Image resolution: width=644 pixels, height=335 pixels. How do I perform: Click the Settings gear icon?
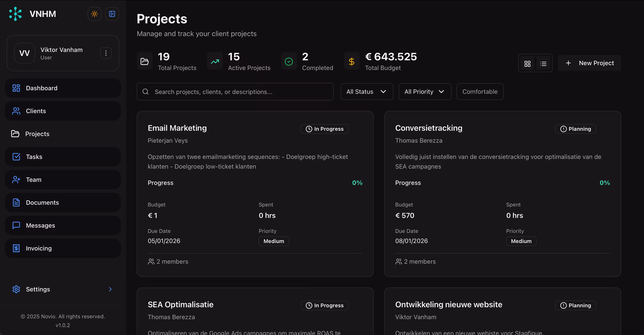[x=16, y=289]
